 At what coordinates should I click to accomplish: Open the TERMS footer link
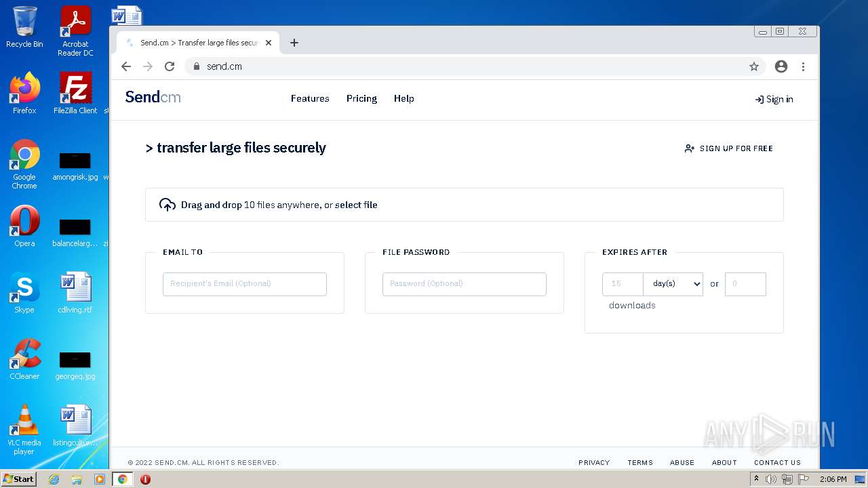(640, 462)
